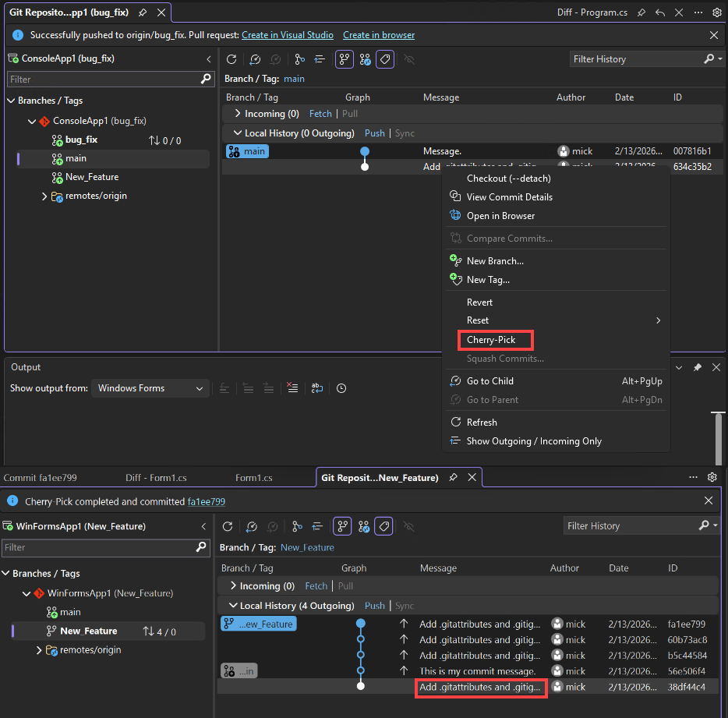Open pull request via Create in browser link
Image resolution: width=728 pixels, height=718 pixels.
tap(378, 35)
